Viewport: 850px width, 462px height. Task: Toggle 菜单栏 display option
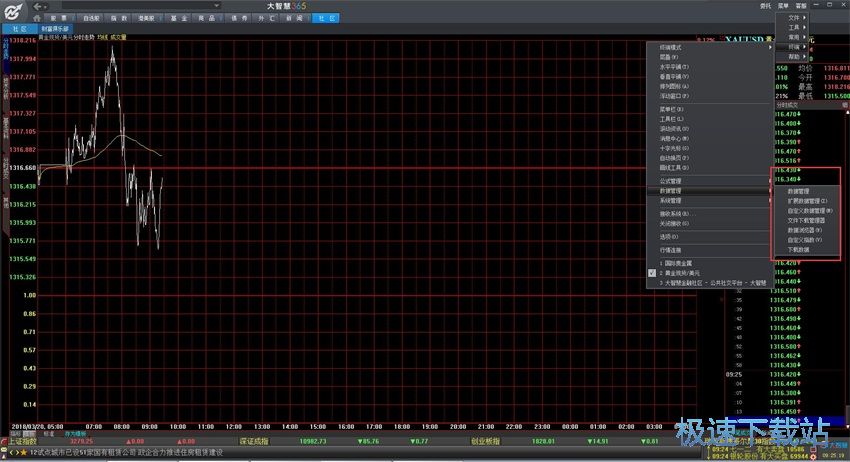(710, 110)
